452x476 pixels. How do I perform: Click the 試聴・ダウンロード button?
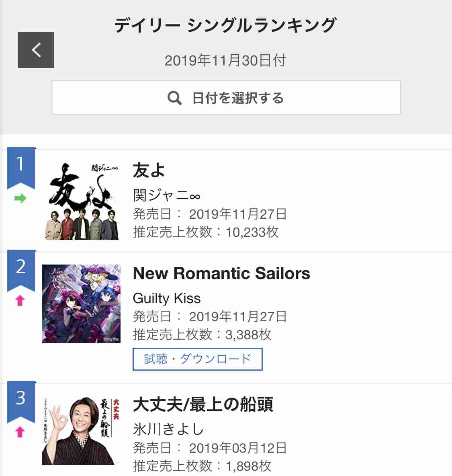[x=198, y=359]
